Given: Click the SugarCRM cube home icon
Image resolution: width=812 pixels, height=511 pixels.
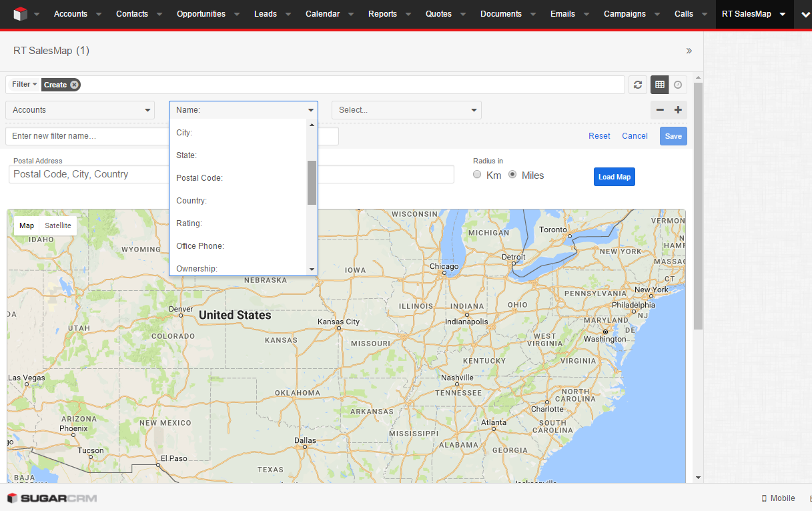Looking at the screenshot, I should click(20, 14).
